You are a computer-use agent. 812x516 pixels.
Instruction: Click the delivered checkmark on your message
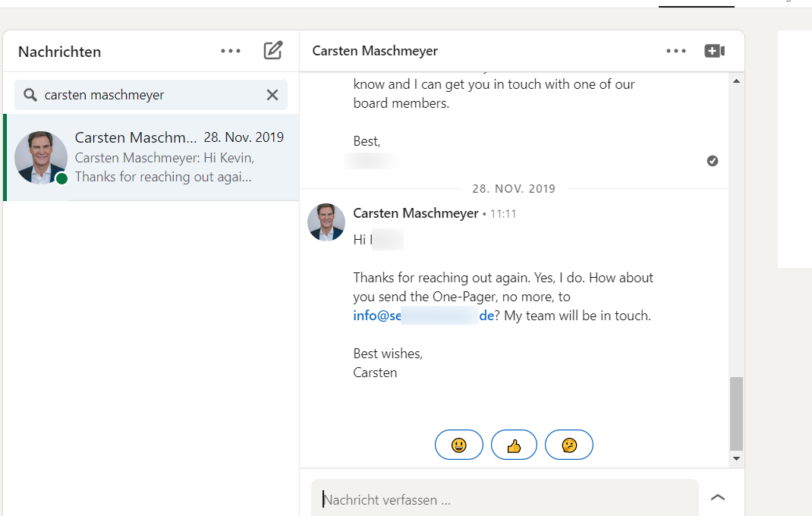point(712,161)
